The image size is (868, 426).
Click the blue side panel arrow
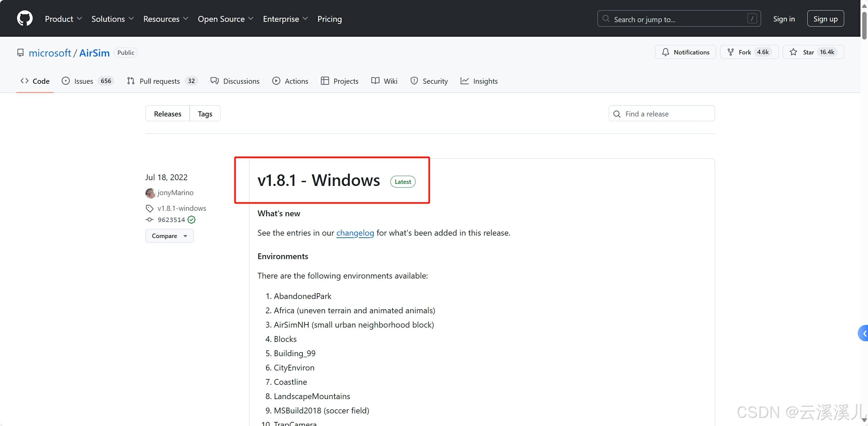click(864, 333)
